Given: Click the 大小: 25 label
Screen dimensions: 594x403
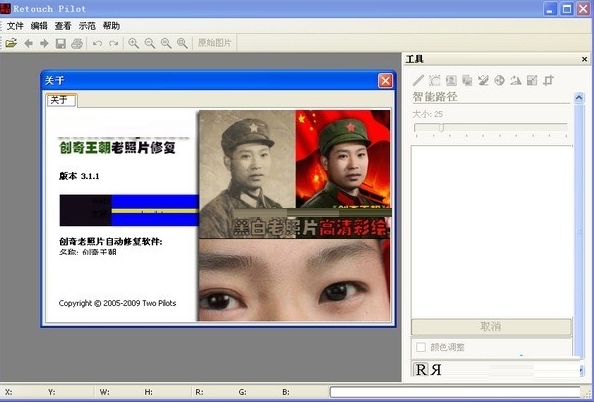Looking at the screenshot, I should tap(427, 114).
